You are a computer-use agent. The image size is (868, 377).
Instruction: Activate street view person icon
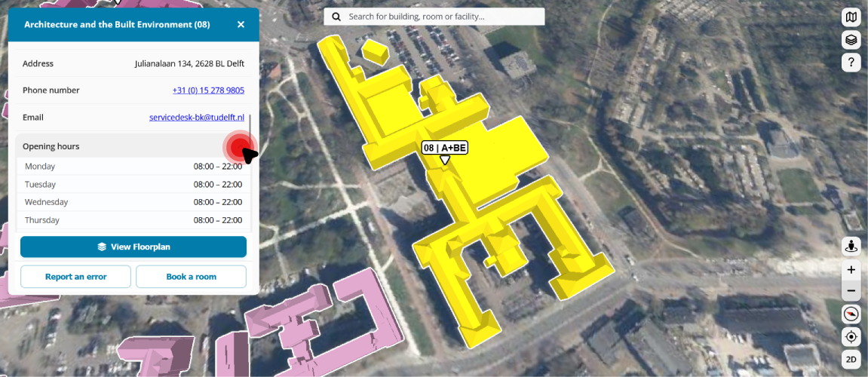pyautogui.click(x=851, y=247)
